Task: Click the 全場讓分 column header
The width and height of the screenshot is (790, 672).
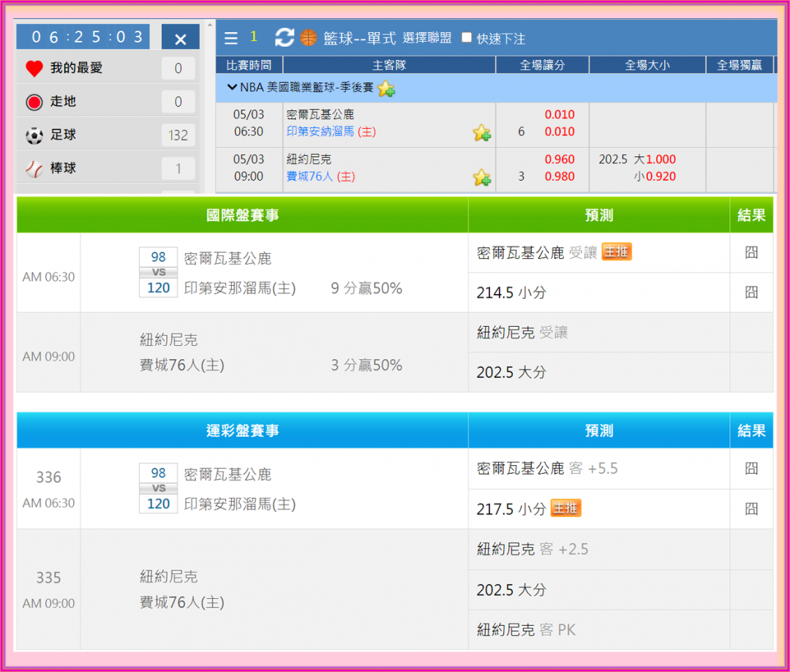Action: click(542, 65)
